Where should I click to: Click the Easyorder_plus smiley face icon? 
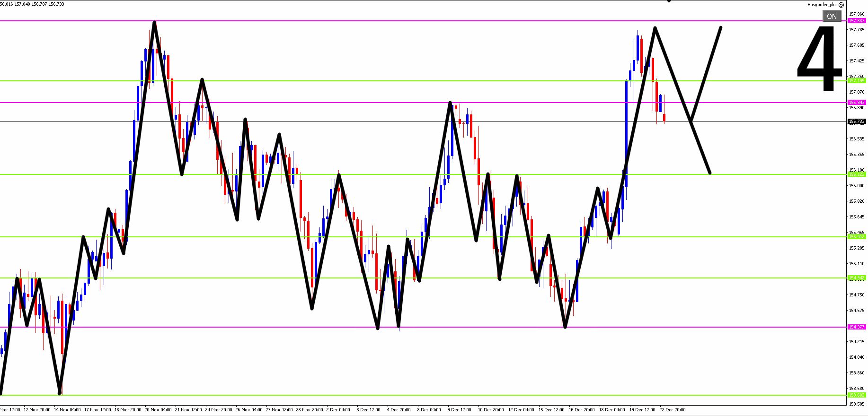pos(841,5)
